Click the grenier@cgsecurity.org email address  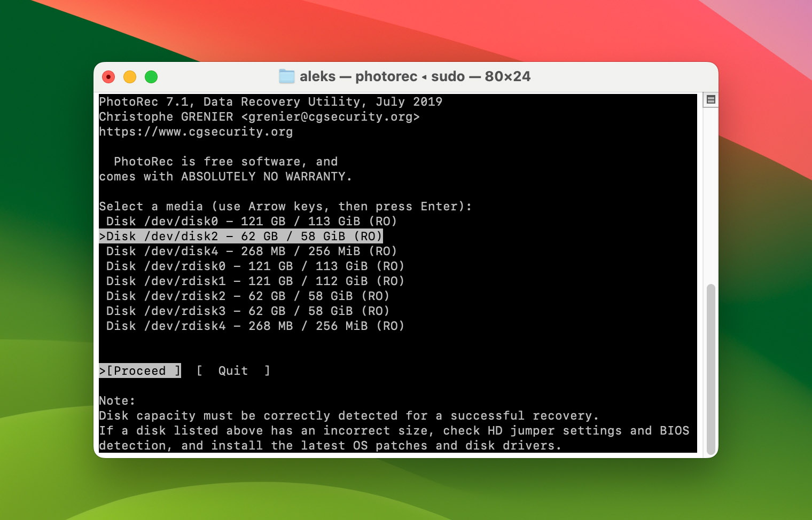click(331, 116)
